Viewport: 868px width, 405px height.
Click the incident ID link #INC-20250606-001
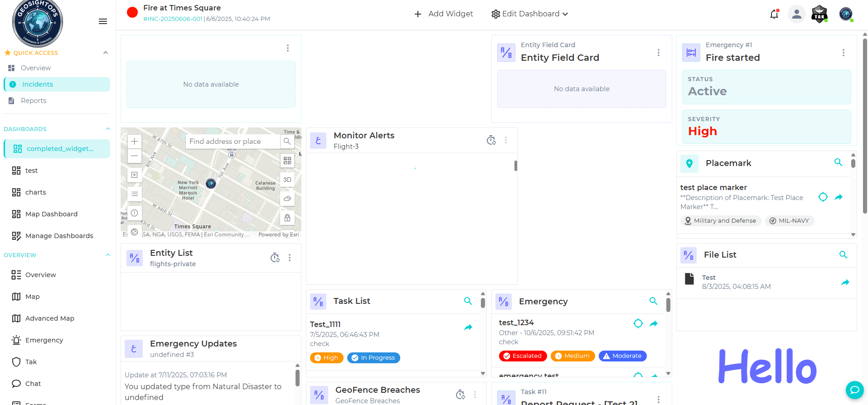pyautogui.click(x=173, y=19)
